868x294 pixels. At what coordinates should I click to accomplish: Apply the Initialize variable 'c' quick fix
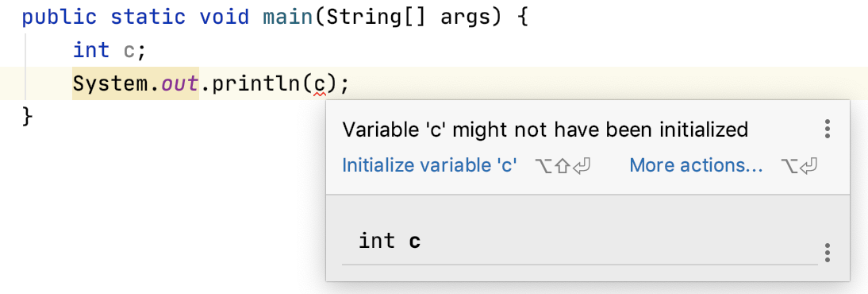[x=429, y=164]
